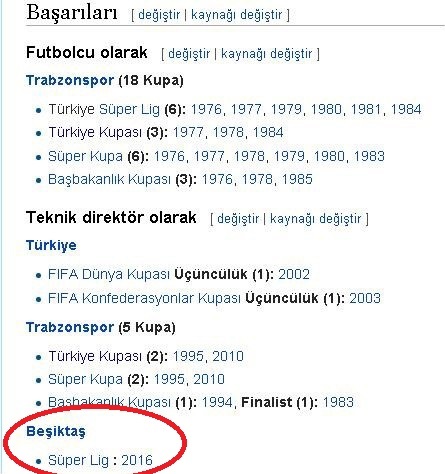Click 'değiştir' next to Teknik direktör olarak
This screenshot has width=445, height=474.
click(238, 219)
